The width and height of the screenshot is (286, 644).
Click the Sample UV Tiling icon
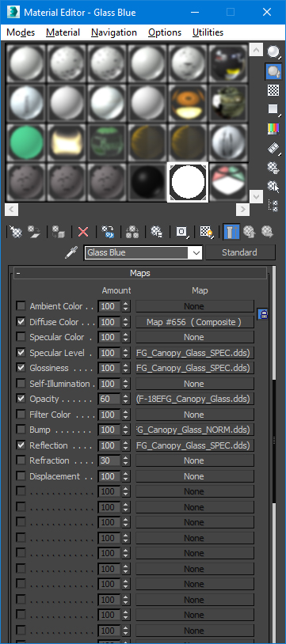click(273, 109)
